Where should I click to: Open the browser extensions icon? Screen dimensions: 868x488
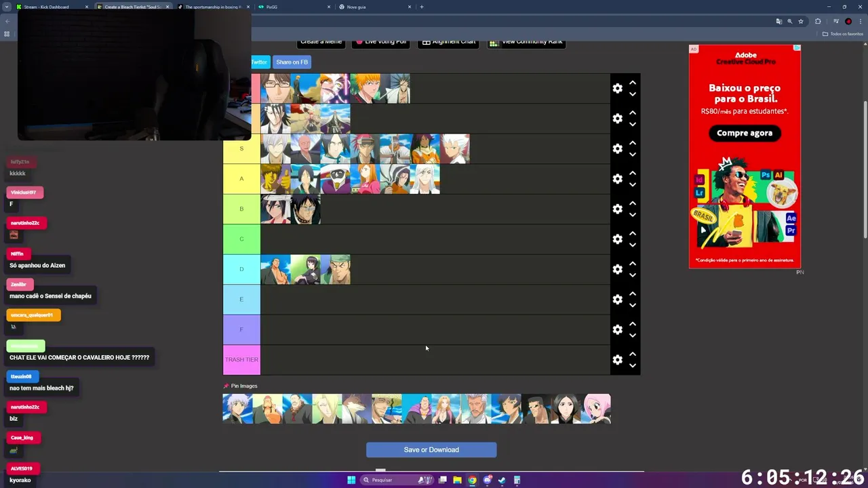[818, 22]
